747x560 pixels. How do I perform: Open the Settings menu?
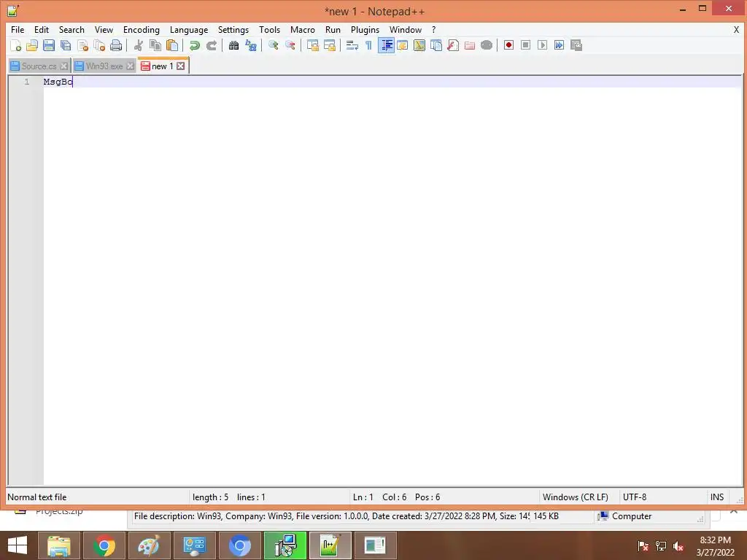click(233, 29)
